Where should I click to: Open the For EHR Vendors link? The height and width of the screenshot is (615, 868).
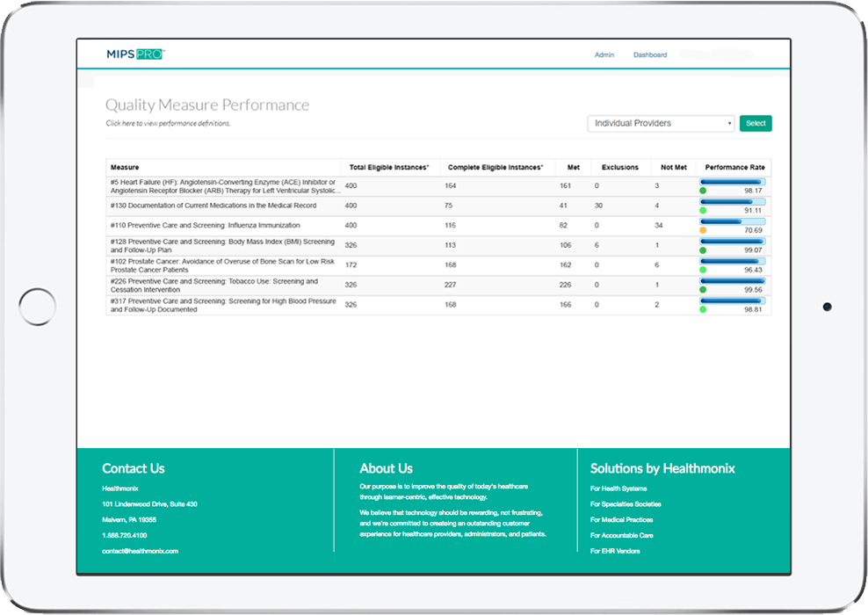click(615, 551)
